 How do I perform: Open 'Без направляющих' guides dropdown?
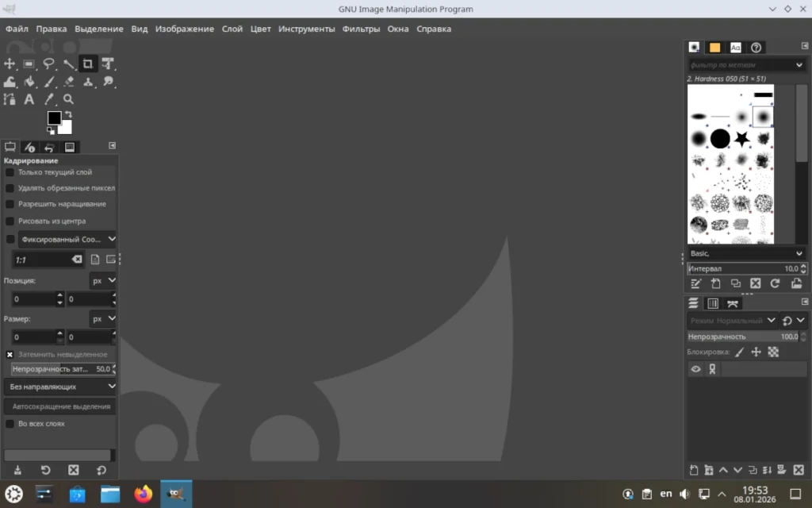(x=60, y=387)
